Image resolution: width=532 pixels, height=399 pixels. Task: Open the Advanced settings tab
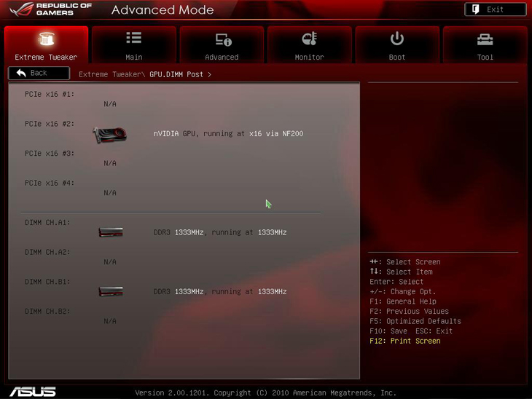(x=222, y=45)
